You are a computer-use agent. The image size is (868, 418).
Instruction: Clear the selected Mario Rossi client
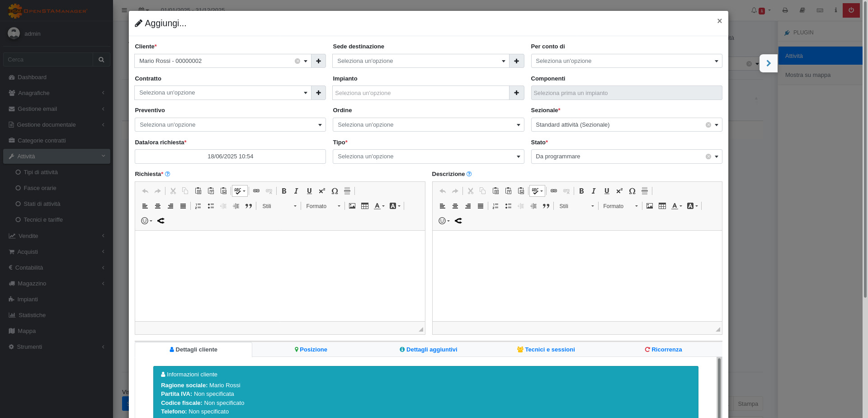(x=297, y=61)
